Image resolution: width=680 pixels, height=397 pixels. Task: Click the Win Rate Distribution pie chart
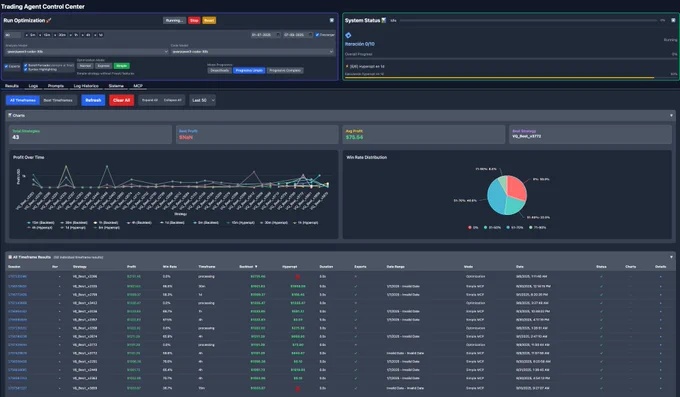click(507, 195)
